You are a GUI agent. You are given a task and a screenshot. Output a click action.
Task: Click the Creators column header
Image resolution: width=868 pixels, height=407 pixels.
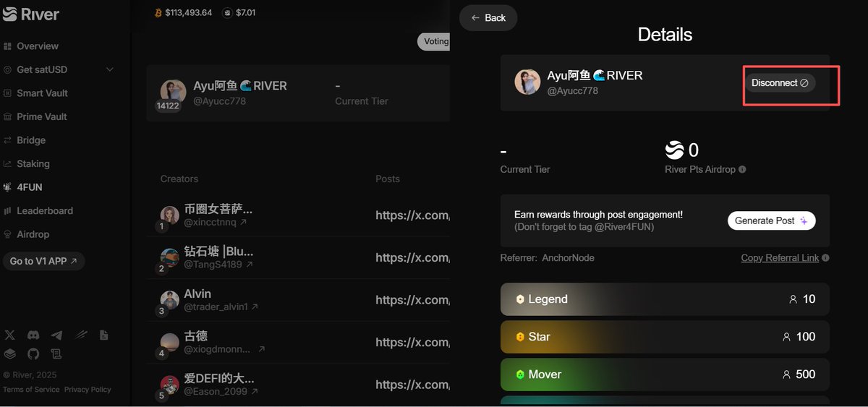179,179
